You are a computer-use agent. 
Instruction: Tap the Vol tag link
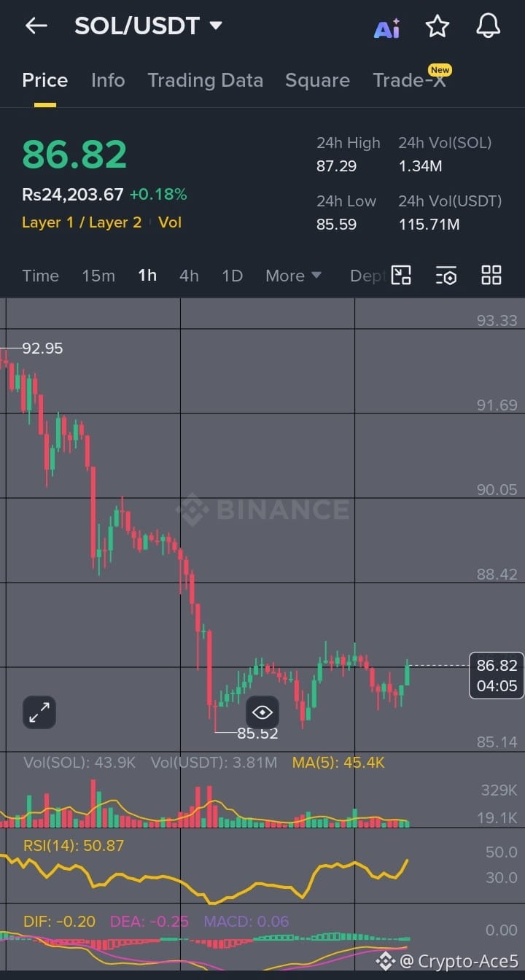170,222
